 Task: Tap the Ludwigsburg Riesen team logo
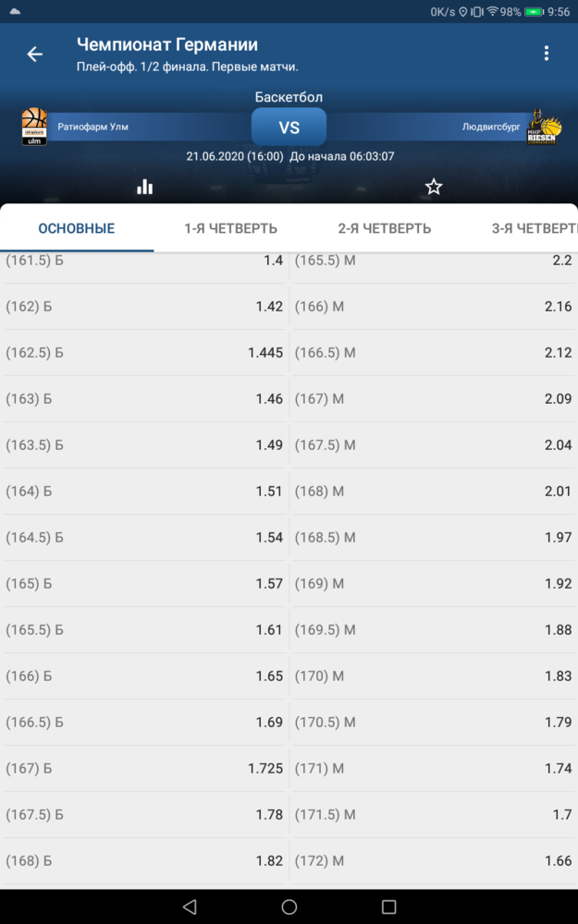[x=543, y=126]
